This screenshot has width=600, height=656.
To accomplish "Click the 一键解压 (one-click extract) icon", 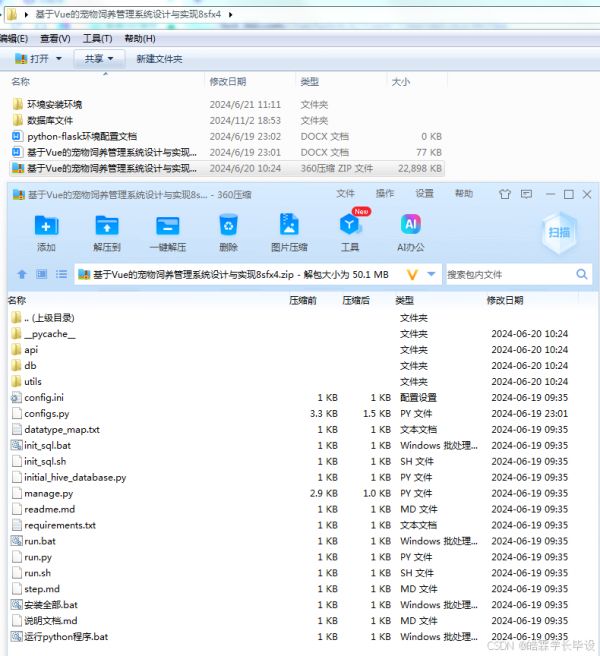I will click(x=167, y=226).
